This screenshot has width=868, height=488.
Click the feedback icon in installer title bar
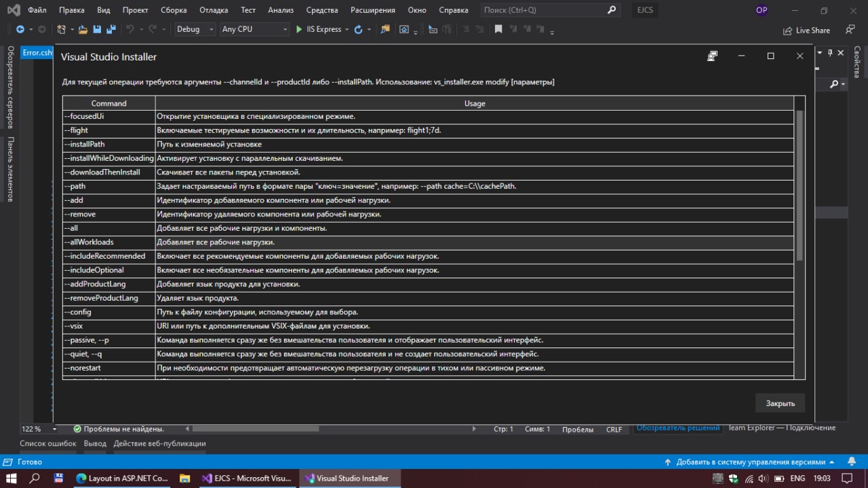(x=712, y=56)
